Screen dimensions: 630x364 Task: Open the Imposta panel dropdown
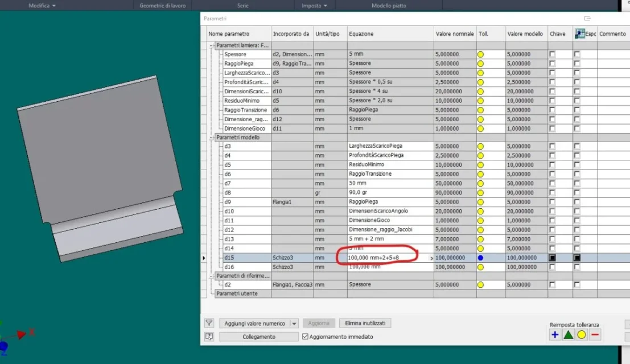[x=314, y=6]
